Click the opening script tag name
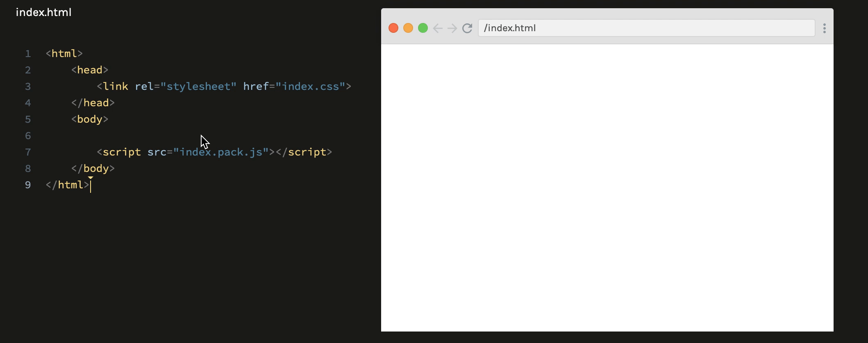Screen dimensions: 868x343 click(122, 152)
